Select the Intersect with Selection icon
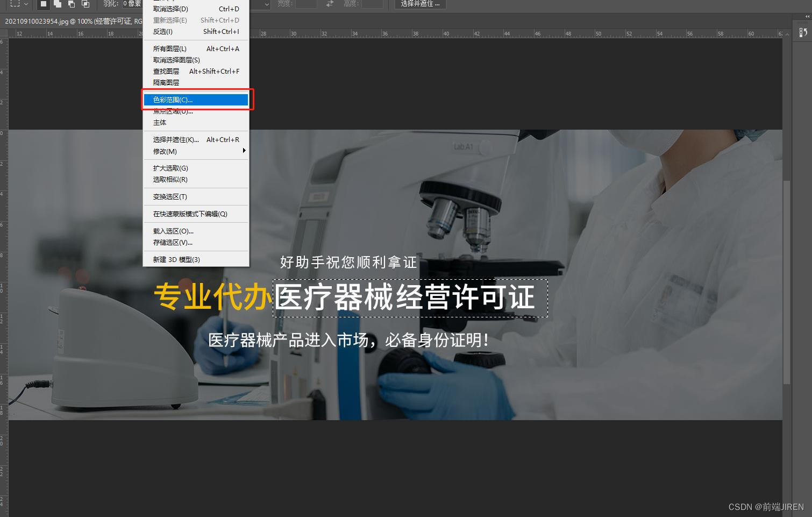The height and width of the screenshot is (517, 812). pyautogui.click(x=86, y=4)
